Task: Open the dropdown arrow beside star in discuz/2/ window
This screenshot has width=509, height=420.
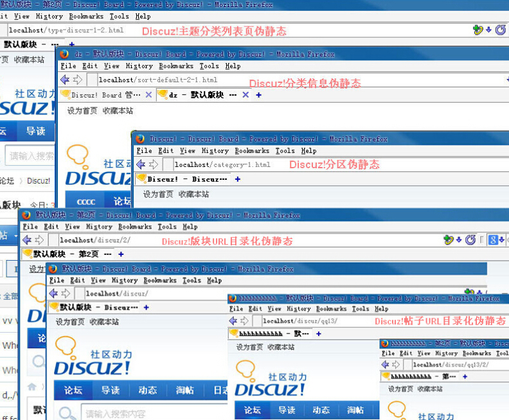Action: (x=459, y=240)
